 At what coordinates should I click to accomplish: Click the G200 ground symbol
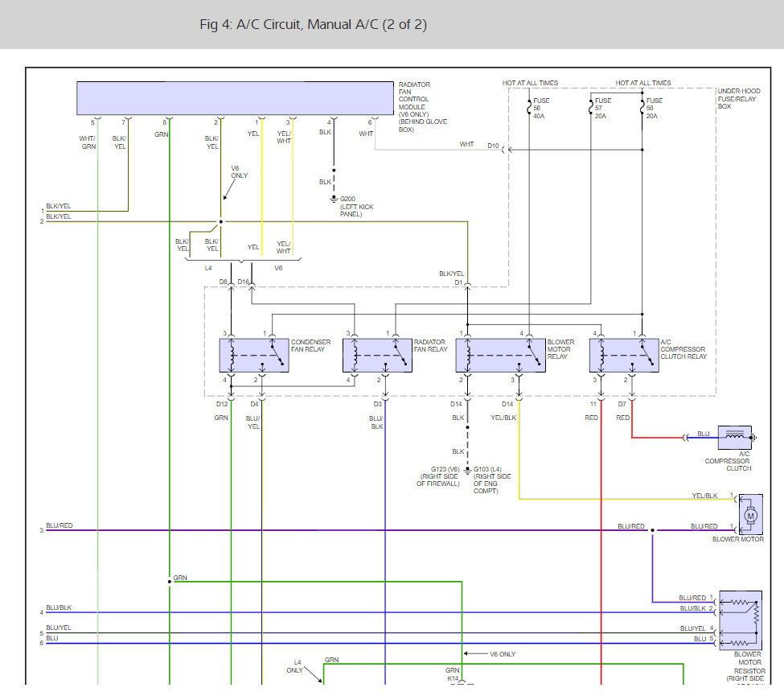coord(335,198)
